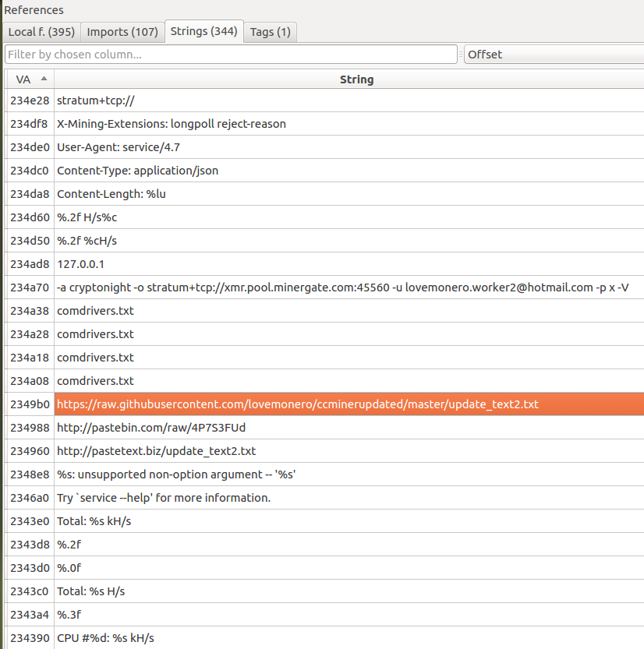Open the Imports (107) tab
Image resolution: width=644 pixels, height=649 pixels.
[x=122, y=32]
